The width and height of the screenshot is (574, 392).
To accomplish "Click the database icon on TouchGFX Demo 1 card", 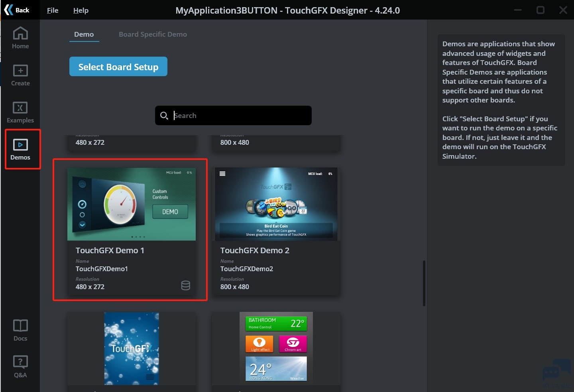I will click(x=186, y=285).
